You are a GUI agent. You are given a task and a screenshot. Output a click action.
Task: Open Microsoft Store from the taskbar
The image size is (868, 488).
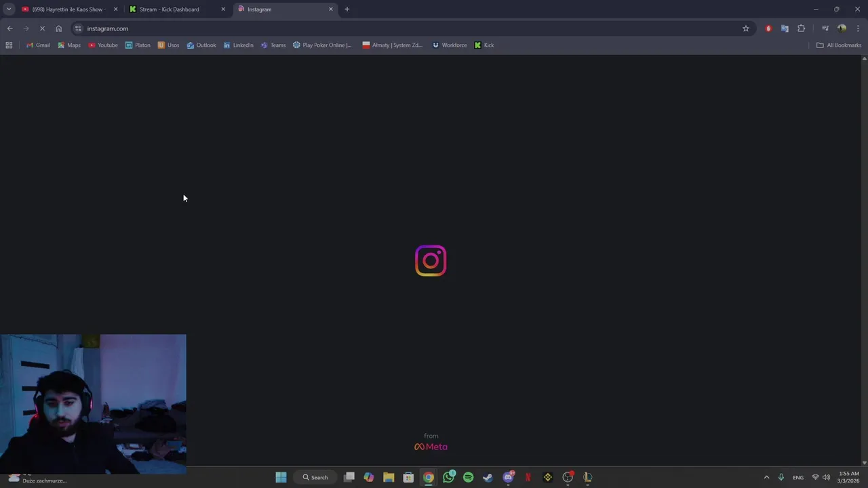point(408,477)
